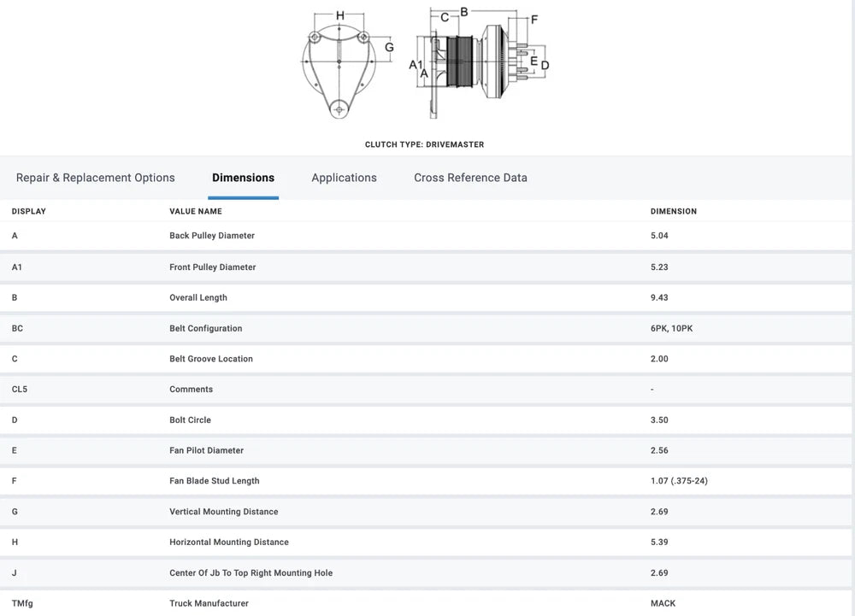
Task: Open the Cross Reference Data tab
Action: point(470,178)
